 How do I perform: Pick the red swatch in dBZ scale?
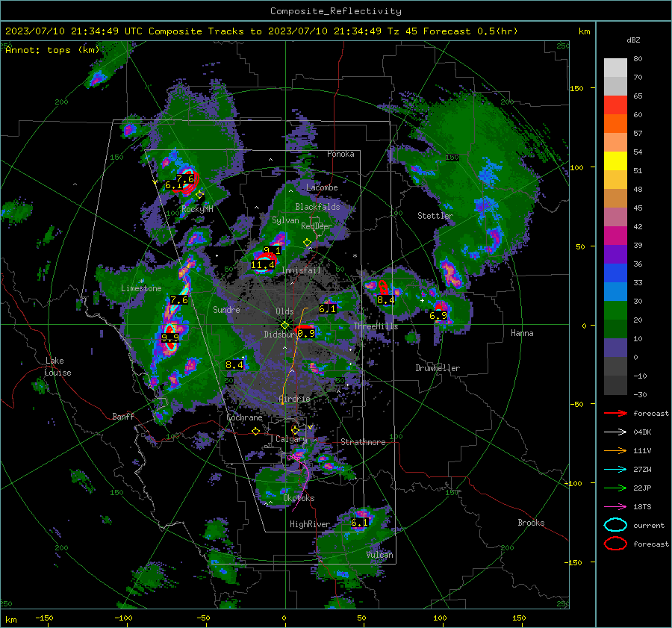click(x=615, y=105)
